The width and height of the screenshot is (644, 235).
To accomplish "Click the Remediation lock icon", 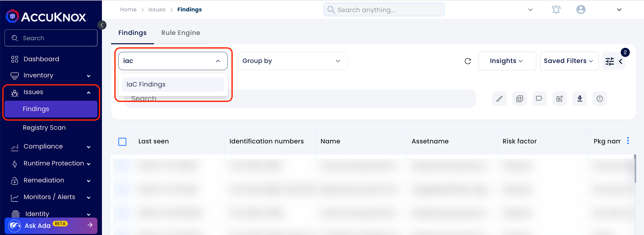I will pos(15,181).
